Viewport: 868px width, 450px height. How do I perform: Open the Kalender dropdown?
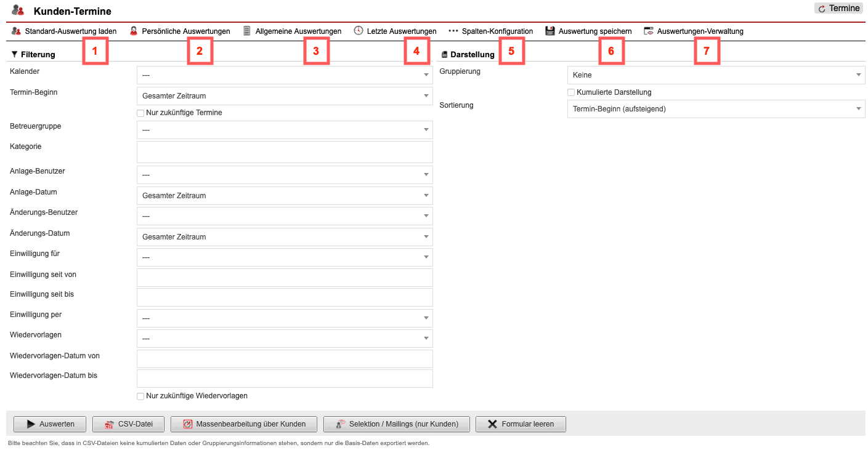coord(284,75)
